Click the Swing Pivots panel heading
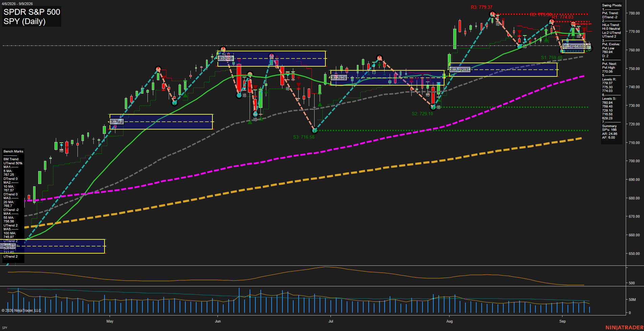Image resolution: width=644 pixels, height=331 pixels. [612, 5]
